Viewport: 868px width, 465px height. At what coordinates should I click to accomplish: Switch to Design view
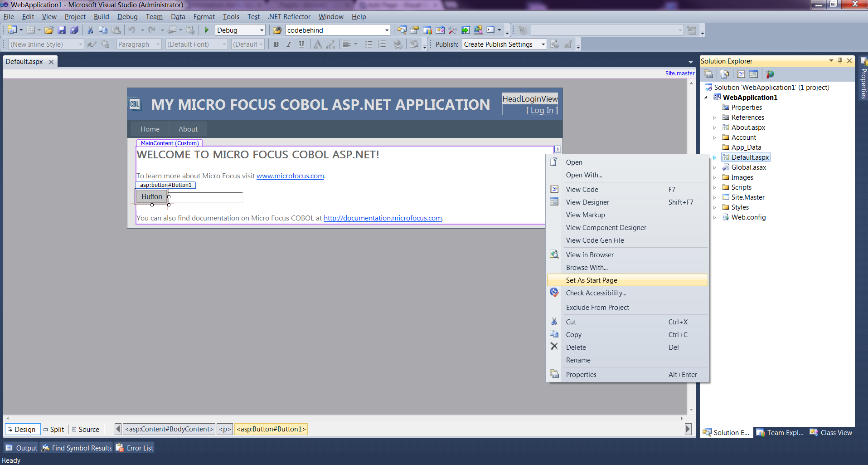click(x=22, y=429)
